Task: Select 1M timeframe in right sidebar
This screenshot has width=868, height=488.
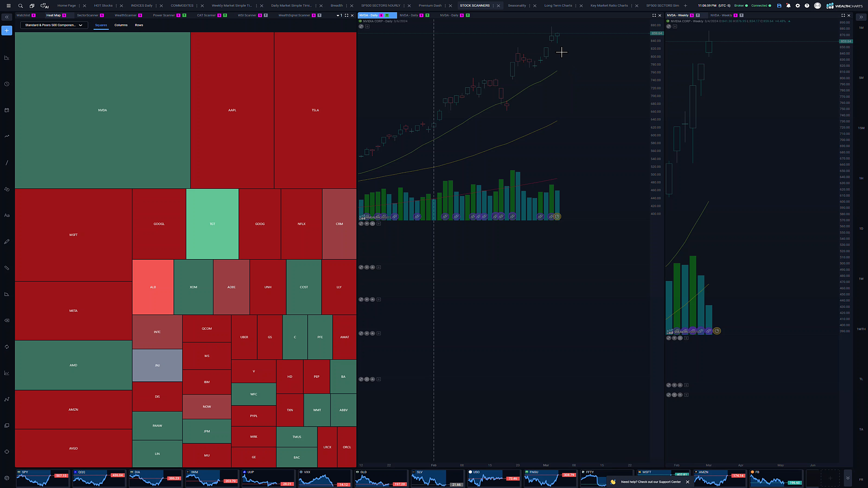Action: pos(861,28)
